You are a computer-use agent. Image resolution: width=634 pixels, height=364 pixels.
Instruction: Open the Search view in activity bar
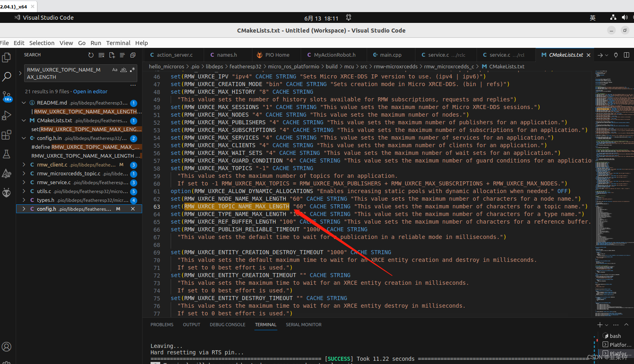click(6, 77)
